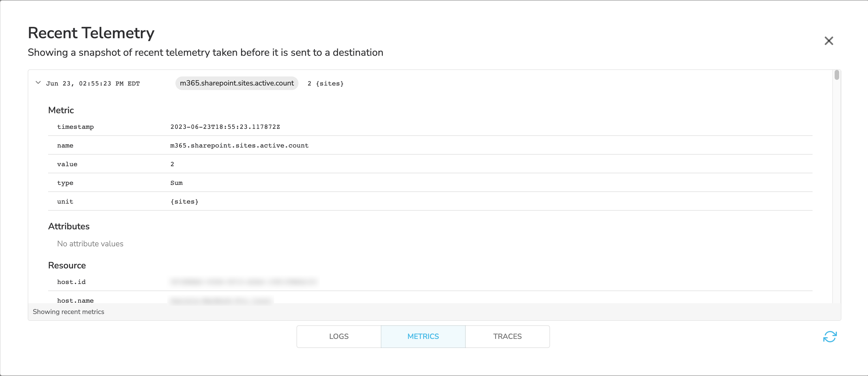This screenshot has height=376, width=868.
Task: Click the Sum value in the type row
Action: tap(176, 183)
